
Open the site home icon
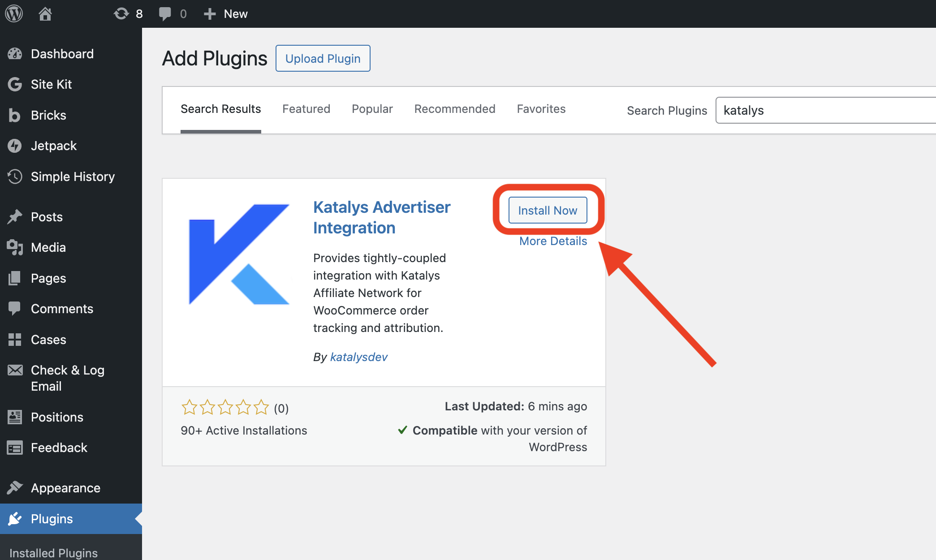coord(45,14)
